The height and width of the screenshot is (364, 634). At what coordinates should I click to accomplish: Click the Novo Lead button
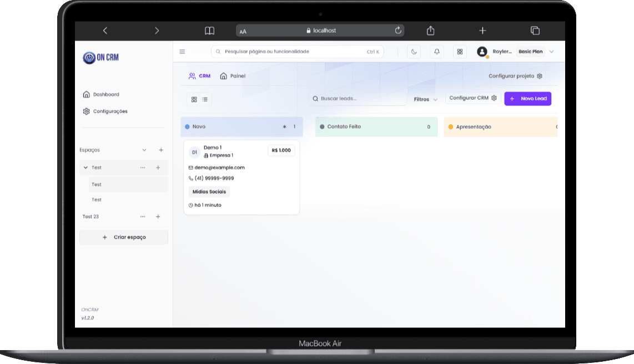(527, 98)
